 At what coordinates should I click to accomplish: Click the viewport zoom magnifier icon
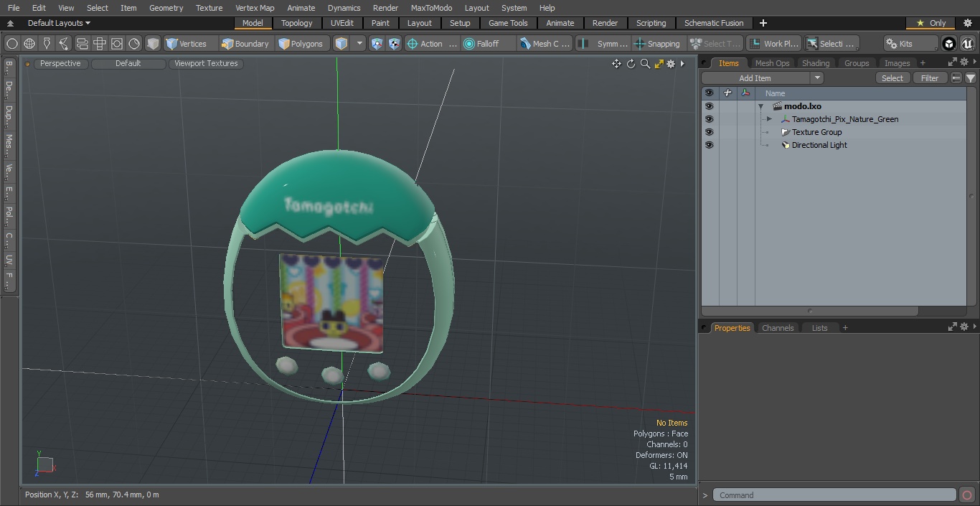pyautogui.click(x=645, y=64)
